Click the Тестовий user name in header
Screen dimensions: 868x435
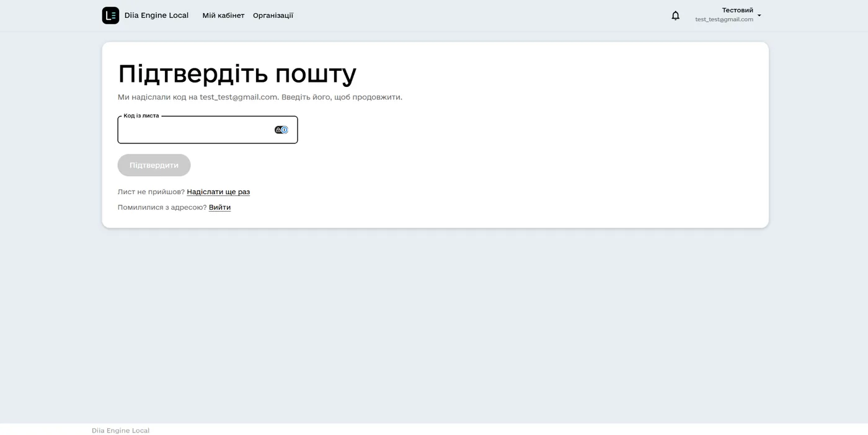[x=737, y=10]
